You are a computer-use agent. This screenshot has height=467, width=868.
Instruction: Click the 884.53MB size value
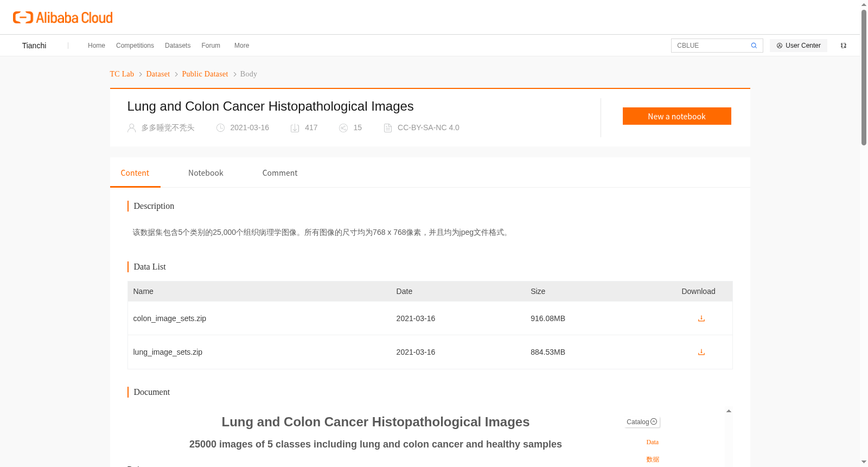tap(548, 352)
